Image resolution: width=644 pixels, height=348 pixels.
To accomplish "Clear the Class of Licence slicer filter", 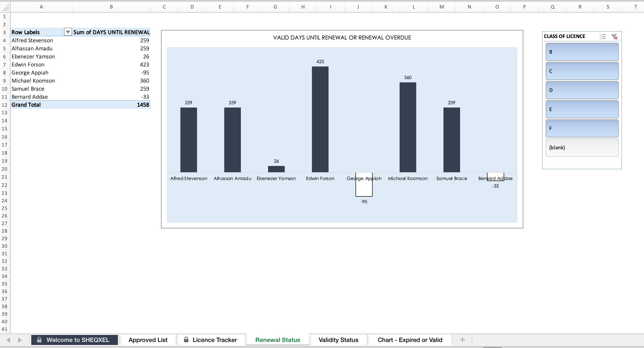I will (x=615, y=37).
